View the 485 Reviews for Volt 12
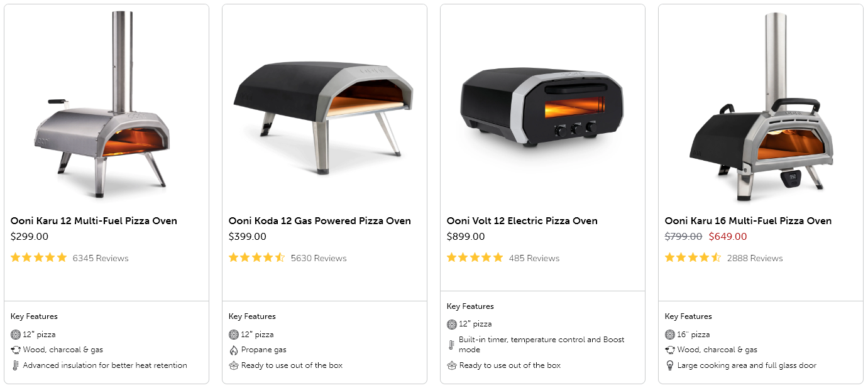The height and width of the screenshot is (388, 868). coord(534,258)
